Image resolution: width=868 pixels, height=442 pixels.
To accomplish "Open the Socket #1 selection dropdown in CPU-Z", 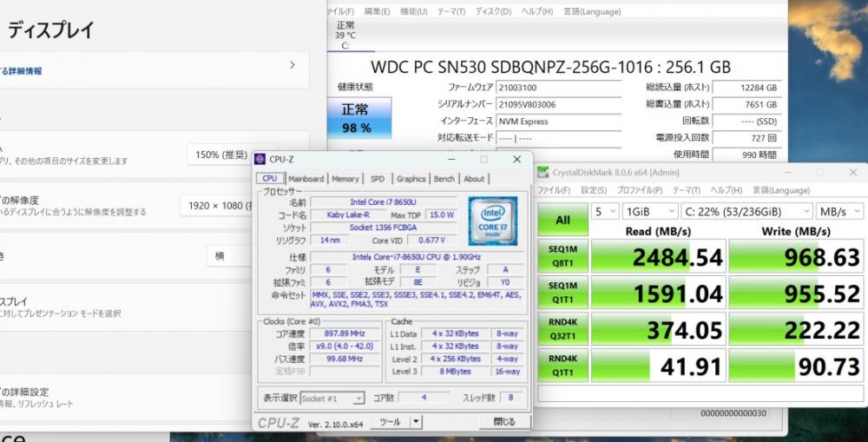I will point(332,399).
